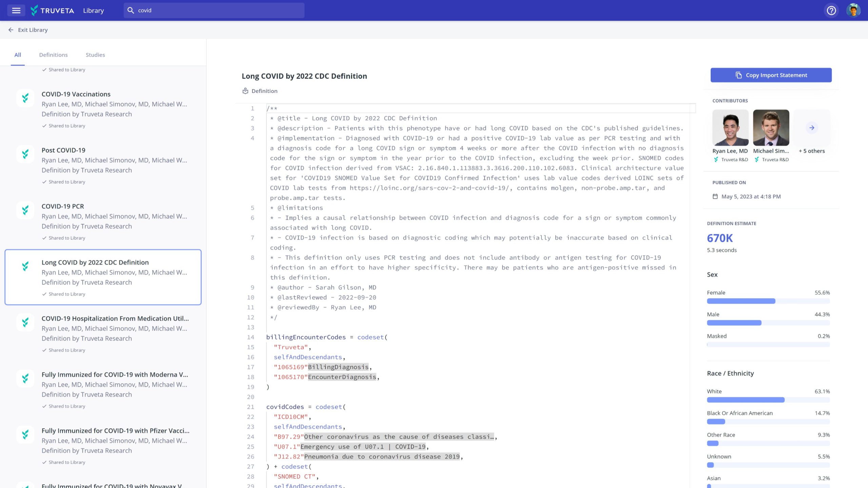Click the copy icon inside Copy Import Statement
This screenshot has height=488, width=868.
(738, 75)
